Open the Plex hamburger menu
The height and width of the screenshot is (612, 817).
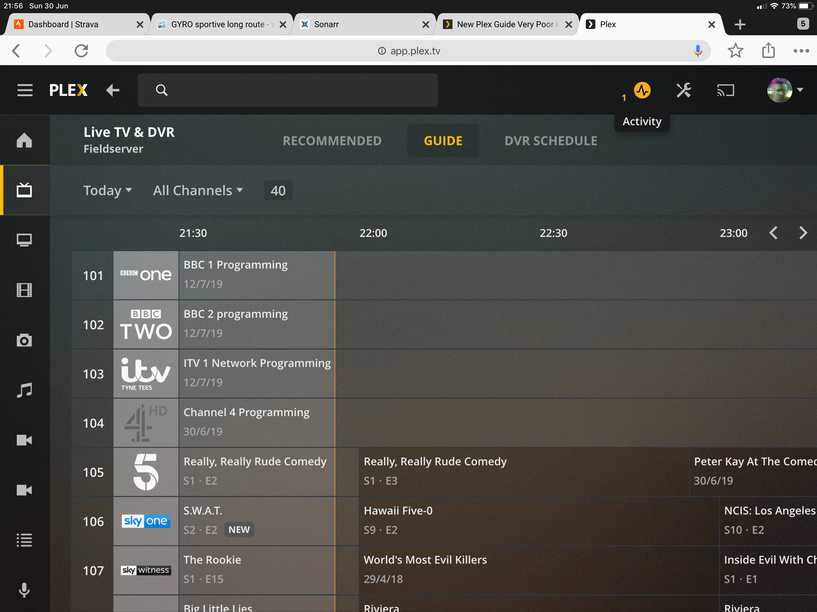point(24,90)
